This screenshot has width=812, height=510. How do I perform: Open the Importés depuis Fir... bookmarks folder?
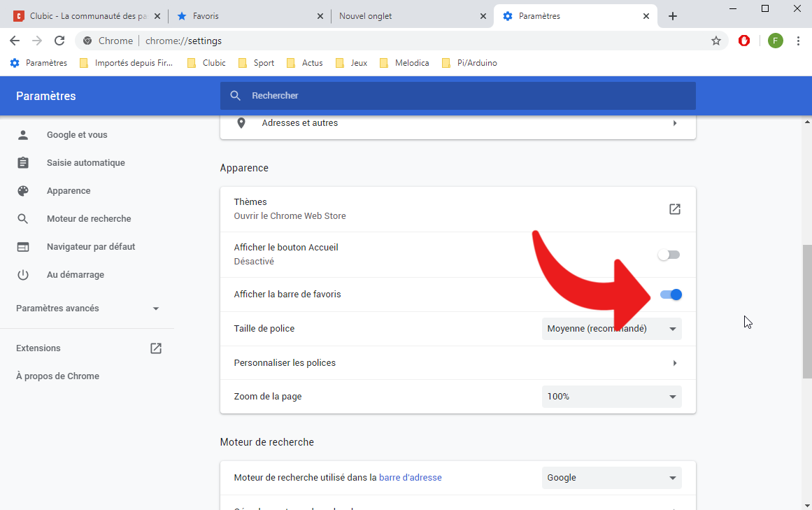tap(127, 63)
